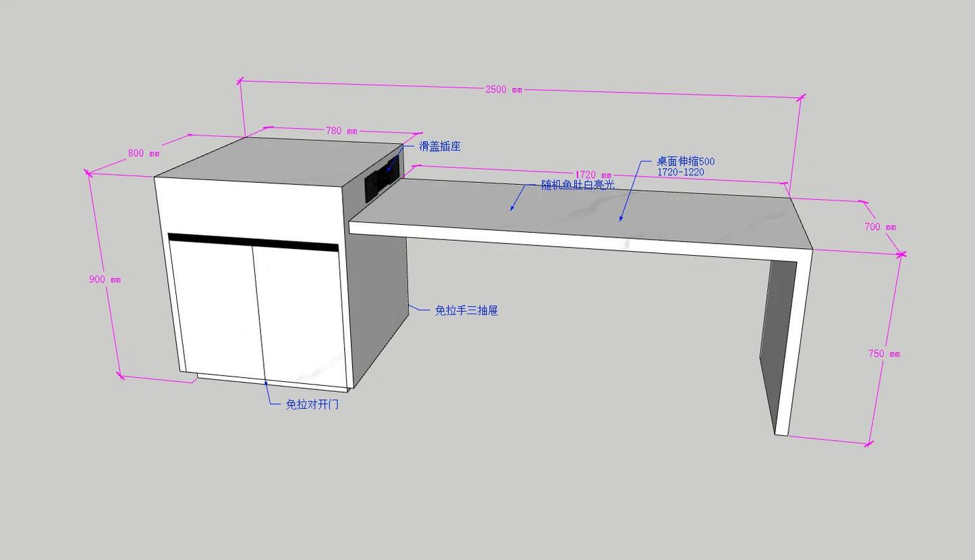
Task: Click the 桌面伸缩500 annotation
Action: [x=686, y=162]
